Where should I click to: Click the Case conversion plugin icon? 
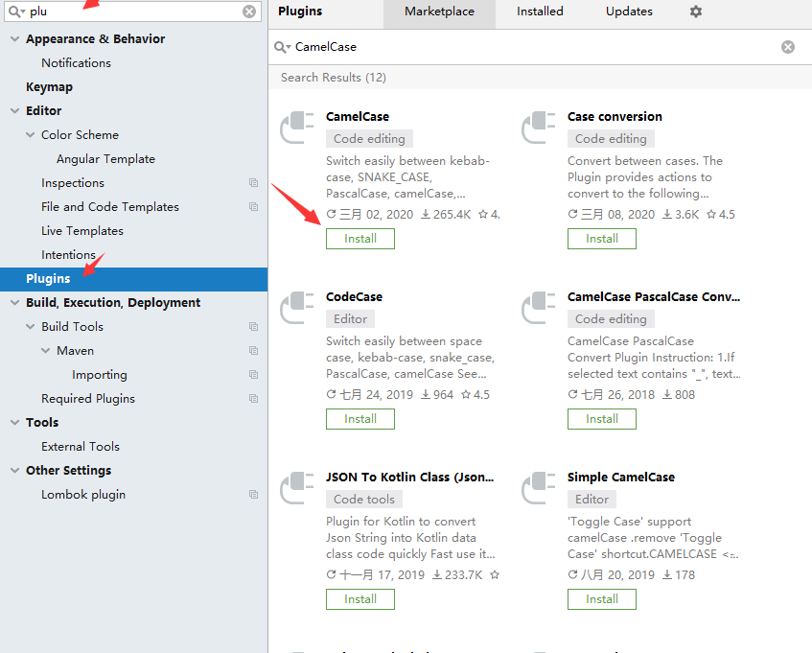[538, 128]
